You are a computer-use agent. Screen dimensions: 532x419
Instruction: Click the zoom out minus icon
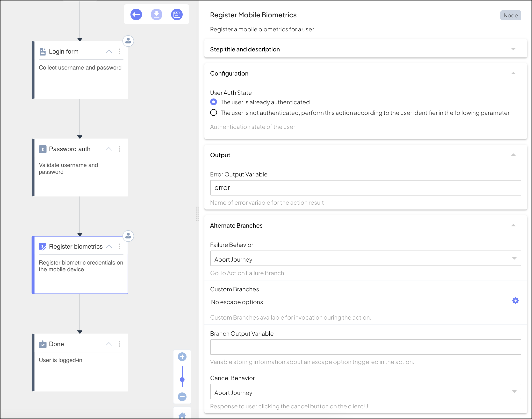point(182,397)
